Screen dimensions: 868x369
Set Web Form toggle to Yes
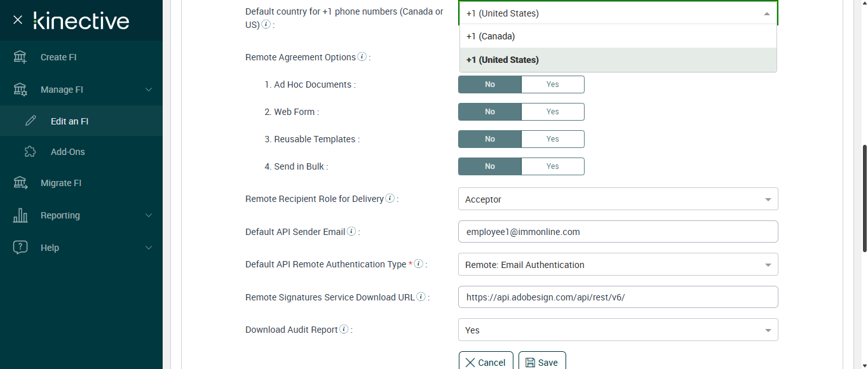pos(552,112)
